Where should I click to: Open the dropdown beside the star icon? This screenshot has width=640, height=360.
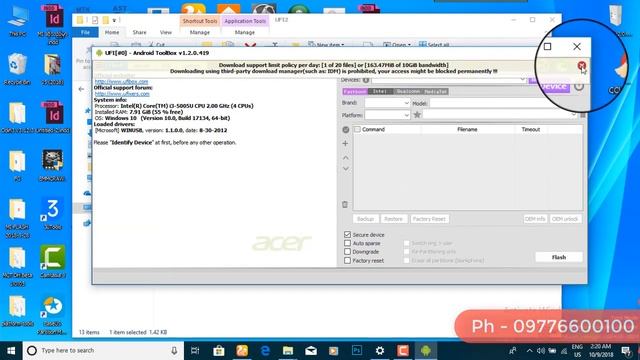573,115
